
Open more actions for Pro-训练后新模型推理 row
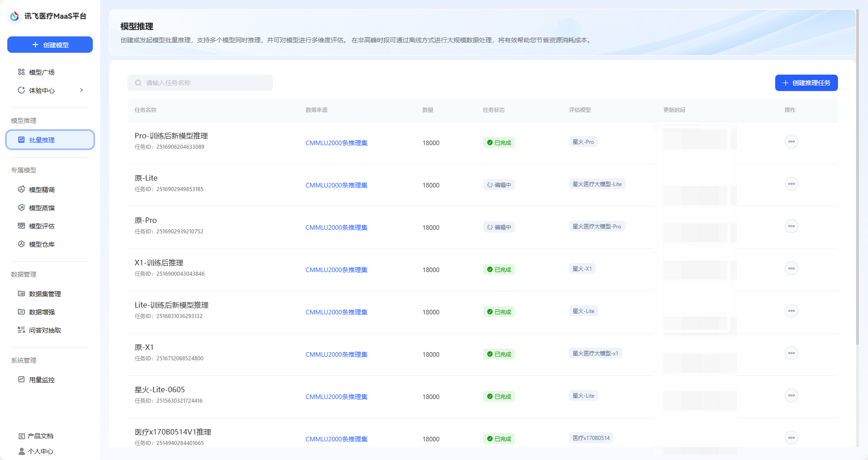(792, 142)
